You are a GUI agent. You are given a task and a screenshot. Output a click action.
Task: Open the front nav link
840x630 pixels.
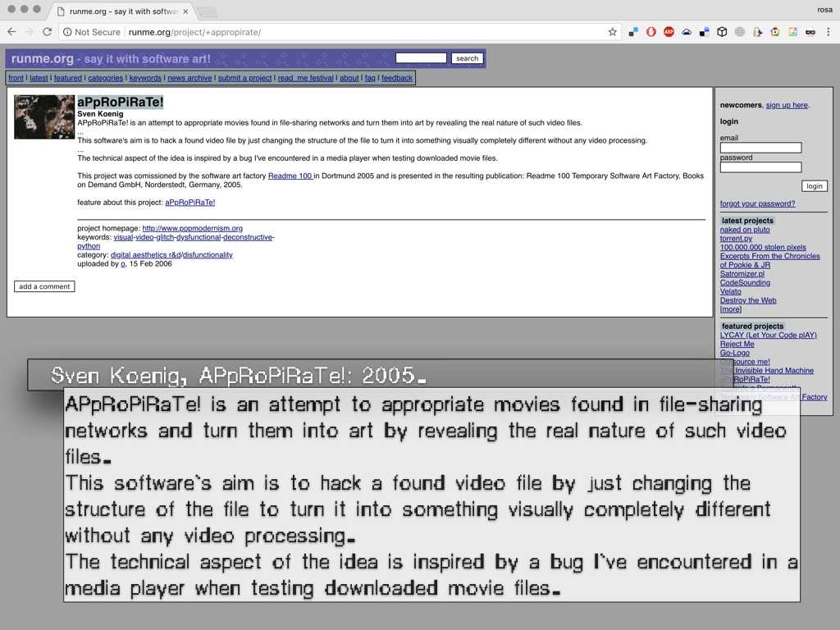pyautogui.click(x=16, y=78)
